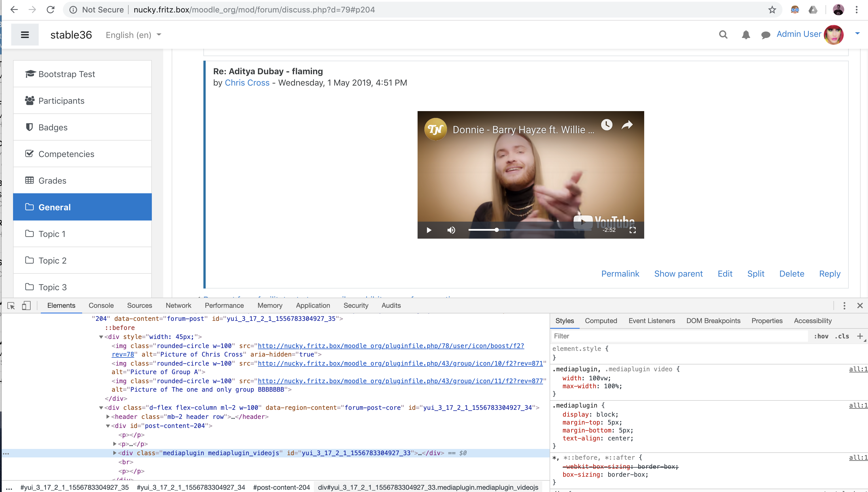Open the English (en) language dropdown

point(133,35)
